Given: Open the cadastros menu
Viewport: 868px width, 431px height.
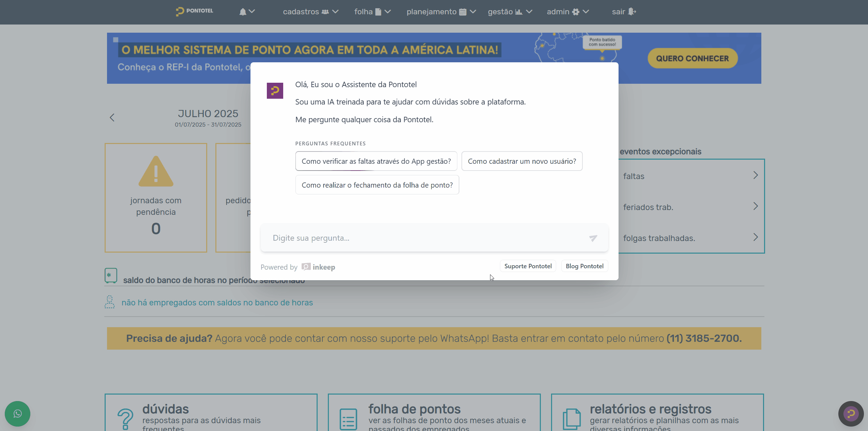Looking at the screenshot, I should pos(310,12).
